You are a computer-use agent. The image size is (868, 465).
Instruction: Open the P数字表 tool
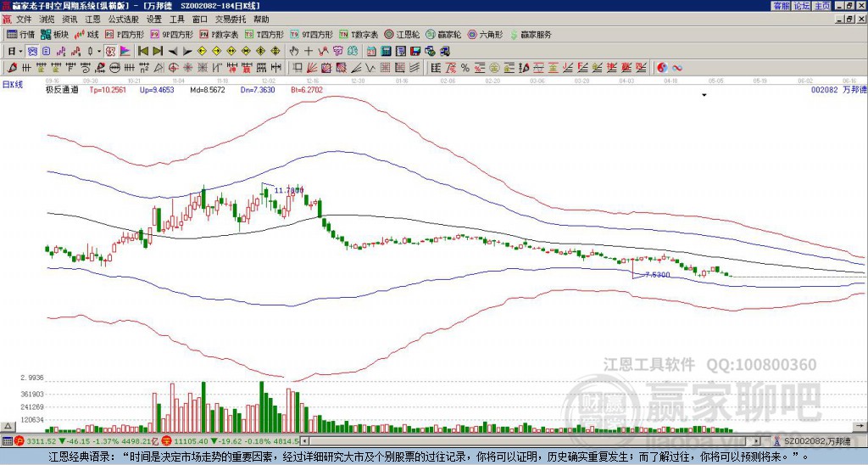pos(219,34)
